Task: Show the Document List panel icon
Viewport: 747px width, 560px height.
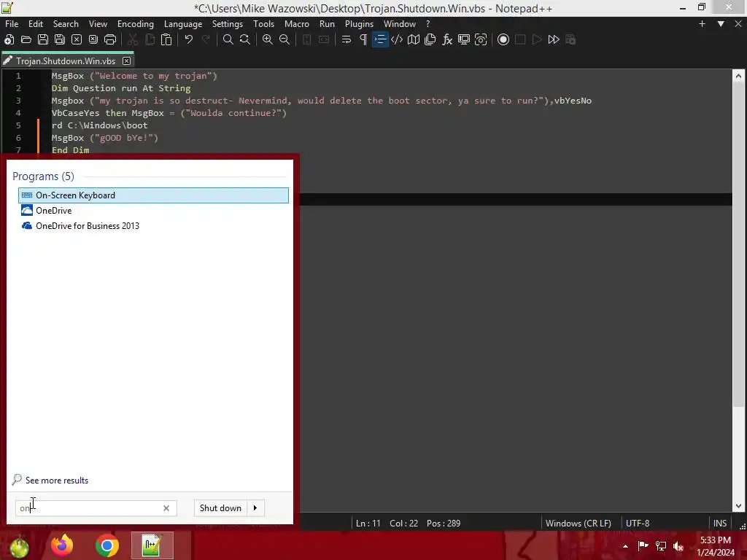Action: [x=430, y=39]
